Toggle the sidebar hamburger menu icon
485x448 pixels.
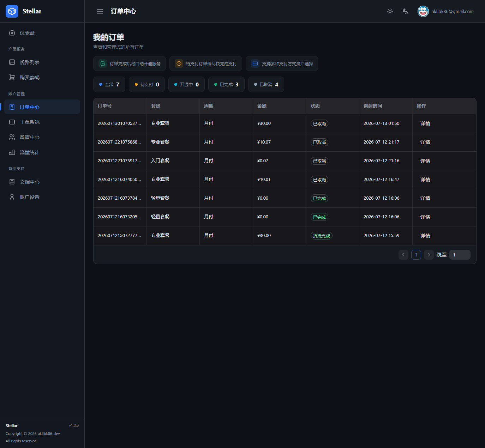[100, 11]
